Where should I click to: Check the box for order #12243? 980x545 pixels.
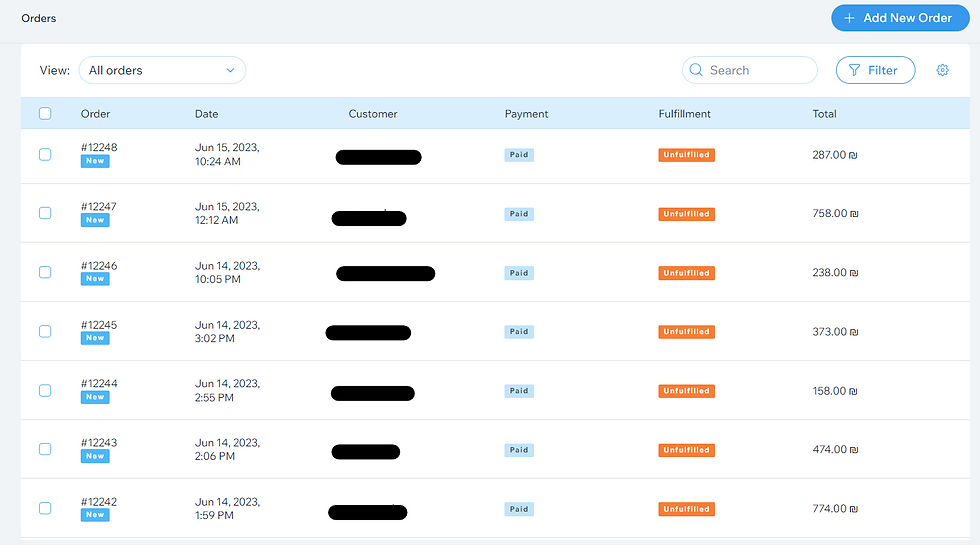click(x=45, y=449)
